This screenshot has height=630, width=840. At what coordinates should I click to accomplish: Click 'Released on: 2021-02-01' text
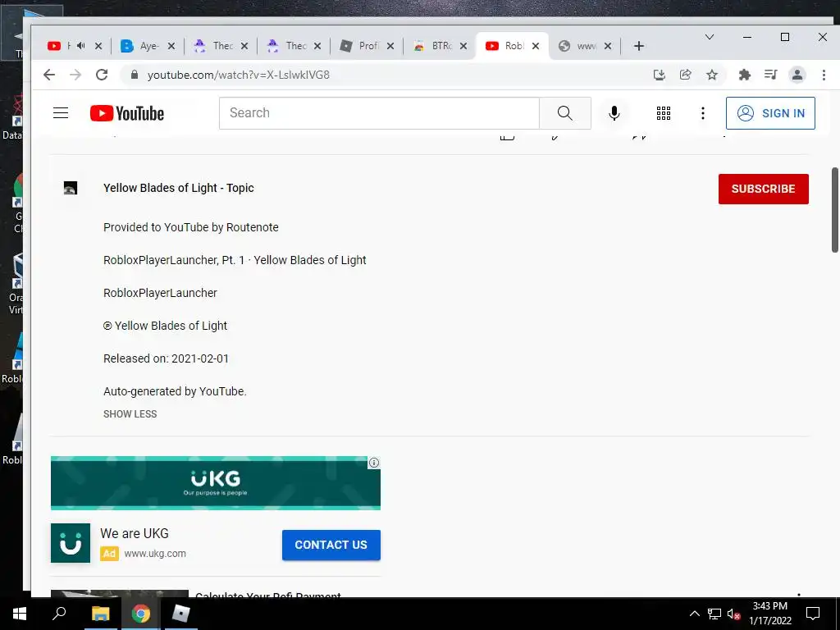(166, 358)
